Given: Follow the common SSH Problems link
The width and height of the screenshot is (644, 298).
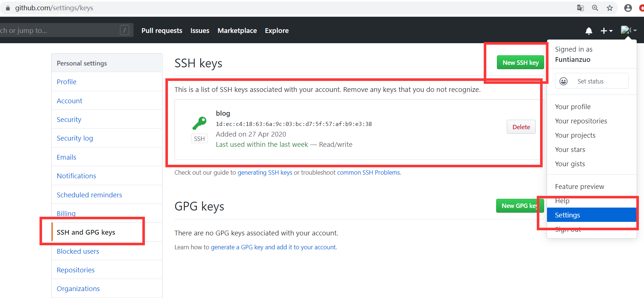Looking at the screenshot, I should pos(368,172).
